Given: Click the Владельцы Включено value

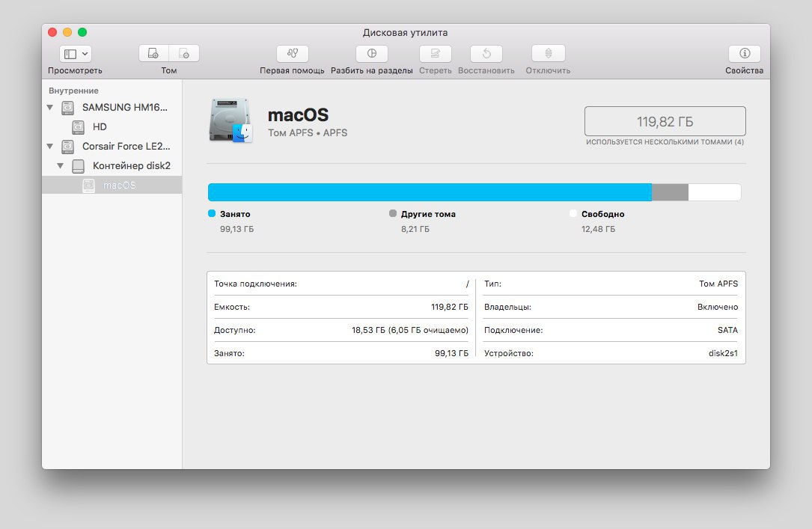Looking at the screenshot, I should pos(718,307).
